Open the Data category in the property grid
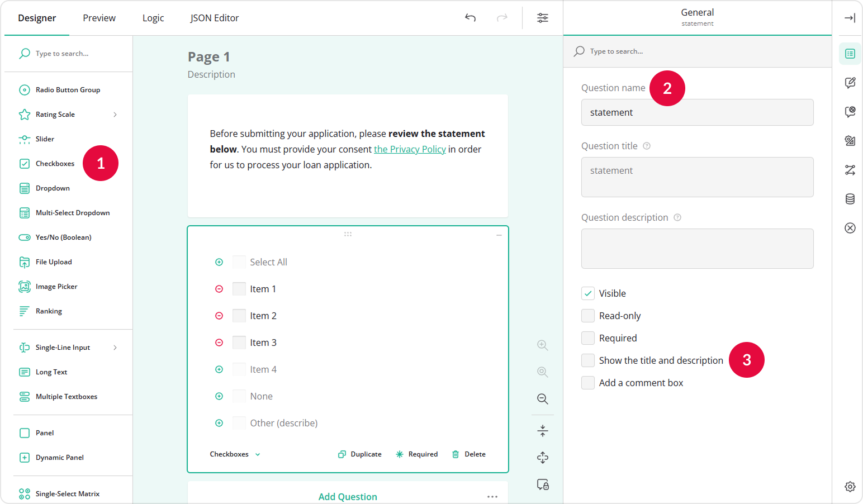 pos(850,199)
